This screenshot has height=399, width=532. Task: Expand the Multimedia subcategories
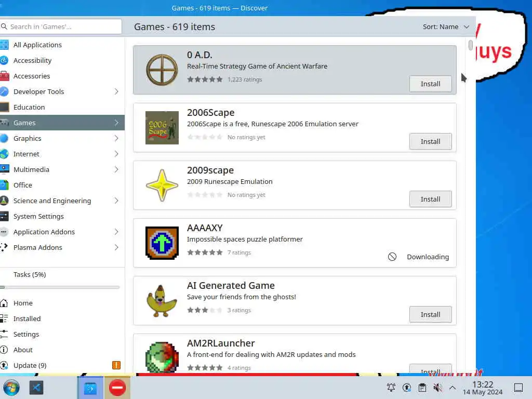(116, 169)
